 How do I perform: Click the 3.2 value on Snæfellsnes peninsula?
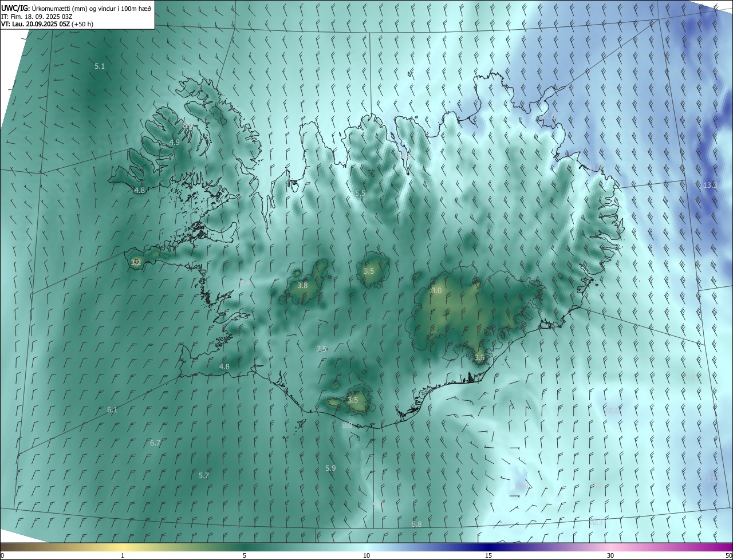(x=136, y=262)
